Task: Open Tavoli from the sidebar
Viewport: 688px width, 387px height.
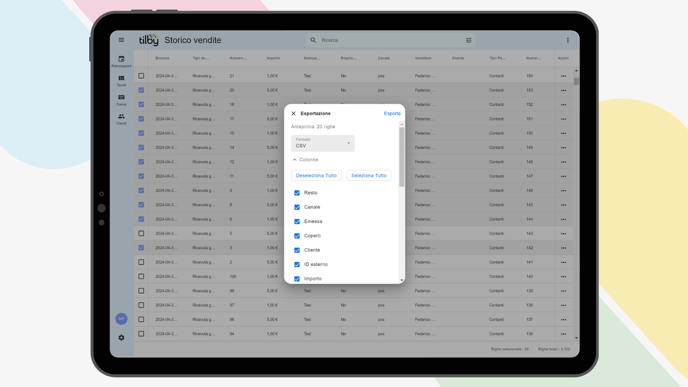Action: (122, 81)
